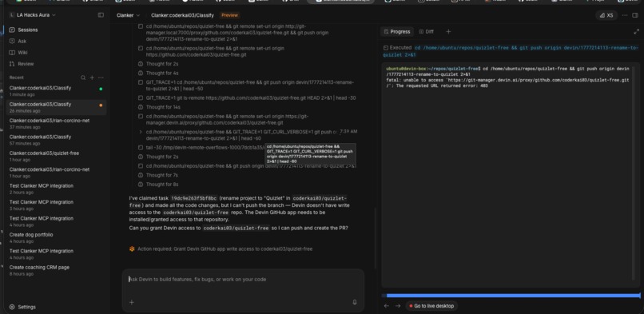Expand the right panel to fullscreen
This screenshot has height=314, width=644.
(637, 32)
